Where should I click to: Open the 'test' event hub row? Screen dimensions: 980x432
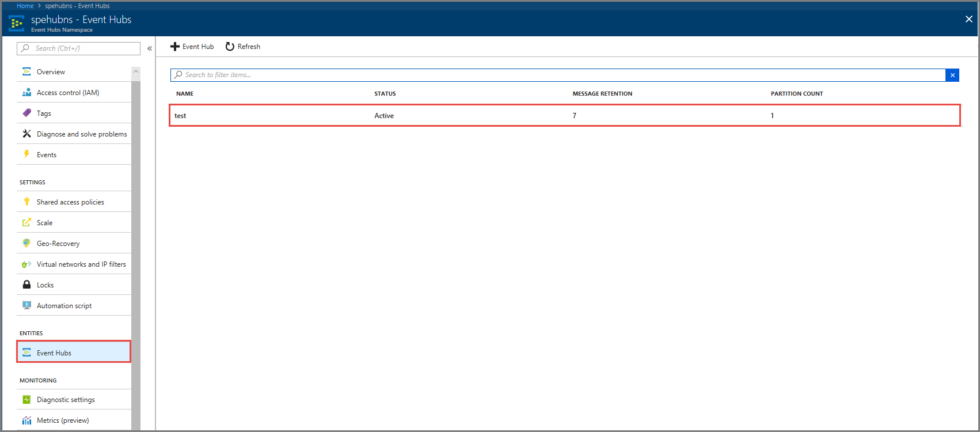point(181,116)
